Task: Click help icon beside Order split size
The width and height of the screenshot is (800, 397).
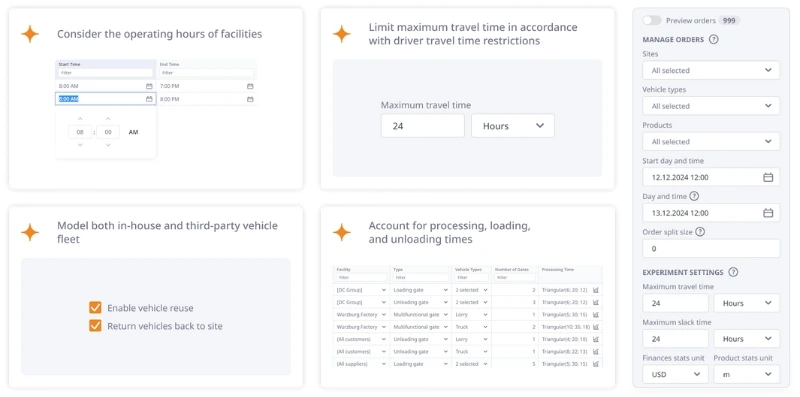Action: (700, 232)
